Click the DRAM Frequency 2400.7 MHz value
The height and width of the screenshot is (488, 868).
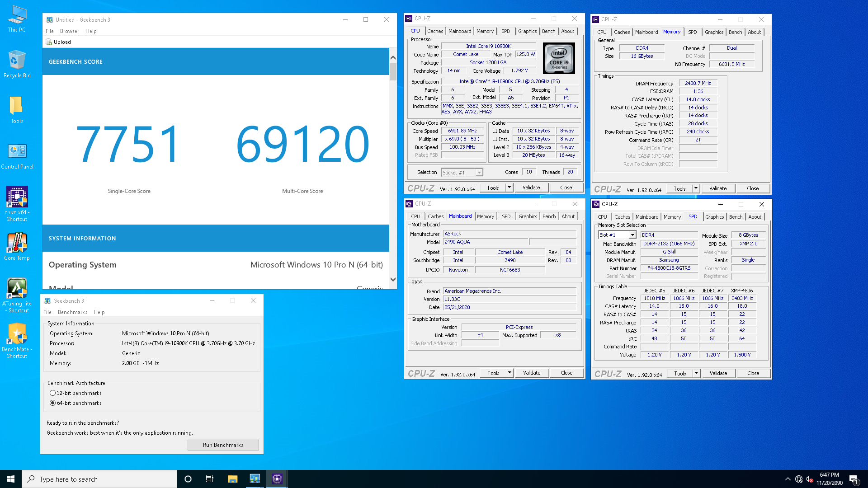(698, 84)
